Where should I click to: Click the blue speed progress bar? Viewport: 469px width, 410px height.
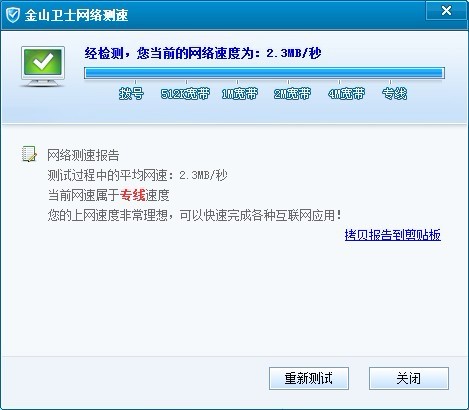(264, 73)
